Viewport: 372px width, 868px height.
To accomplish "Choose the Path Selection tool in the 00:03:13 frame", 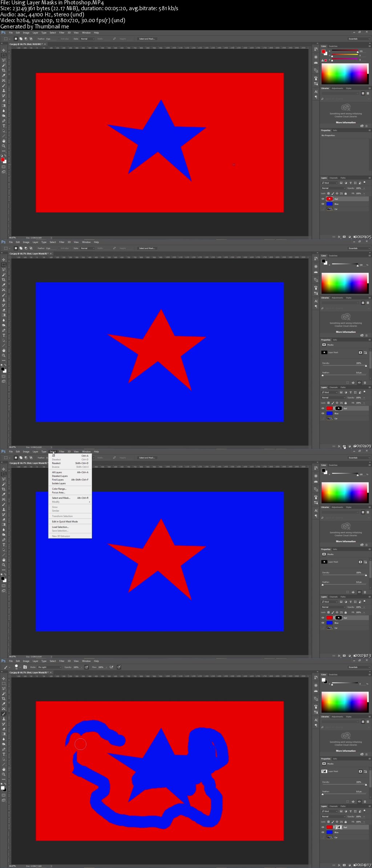I will (4, 550).
